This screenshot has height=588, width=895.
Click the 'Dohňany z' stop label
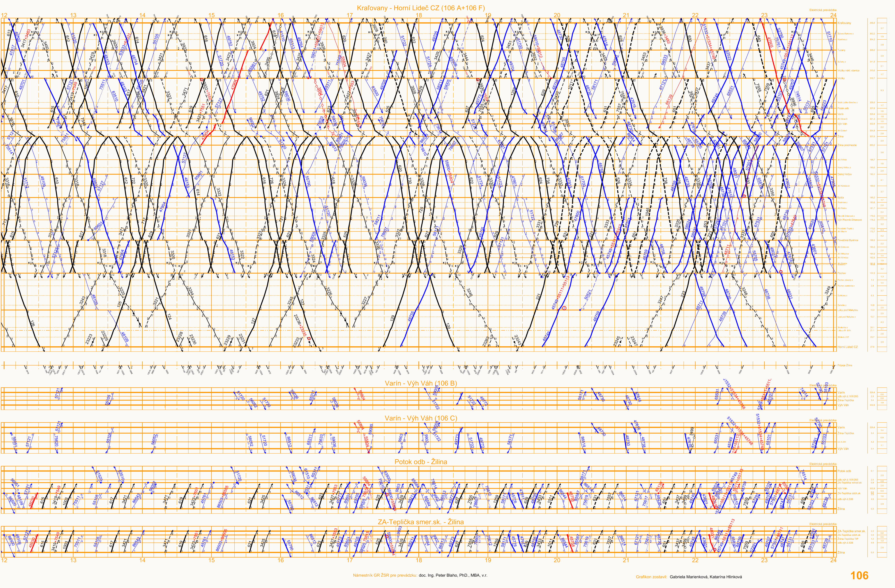[x=842, y=296]
